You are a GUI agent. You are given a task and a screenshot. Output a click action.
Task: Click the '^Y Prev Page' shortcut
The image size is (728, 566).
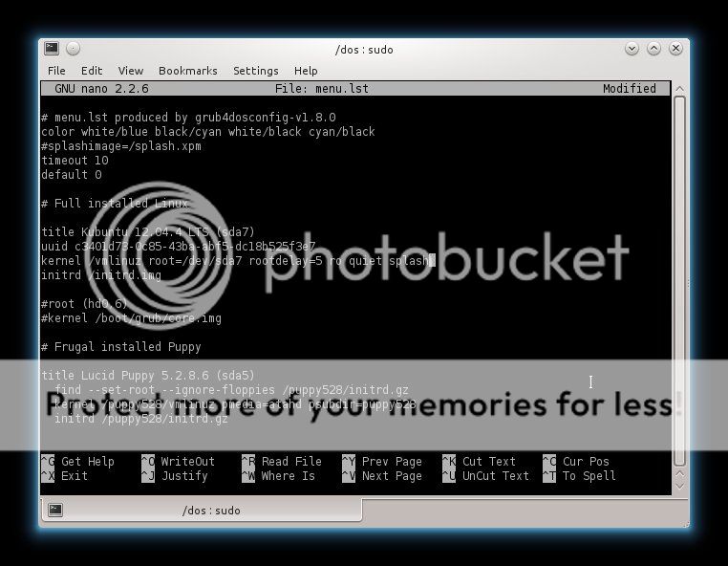(382, 462)
